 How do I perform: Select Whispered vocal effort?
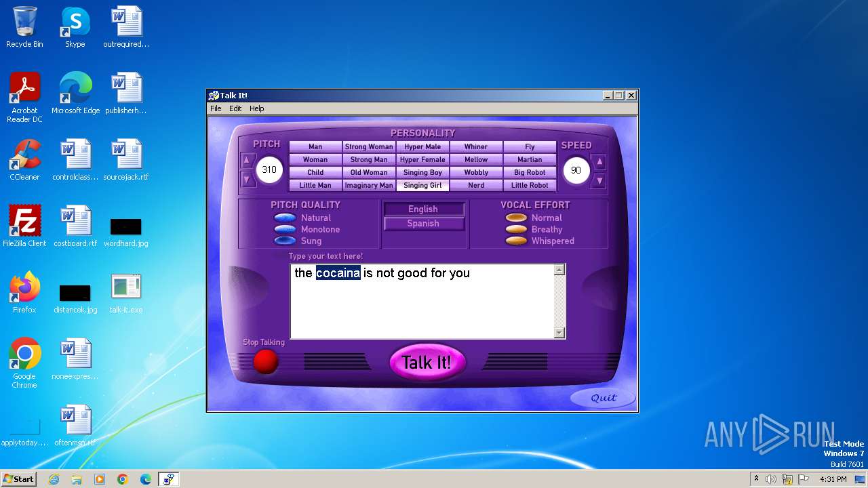coord(516,241)
